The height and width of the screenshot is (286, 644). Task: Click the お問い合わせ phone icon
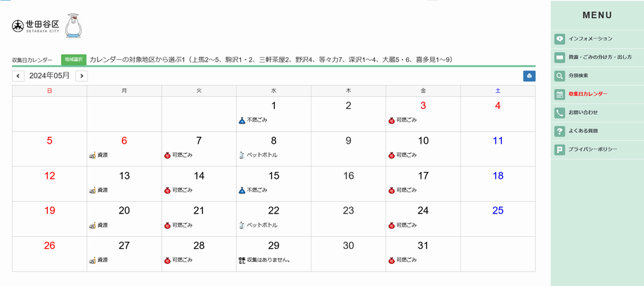pyautogui.click(x=559, y=113)
